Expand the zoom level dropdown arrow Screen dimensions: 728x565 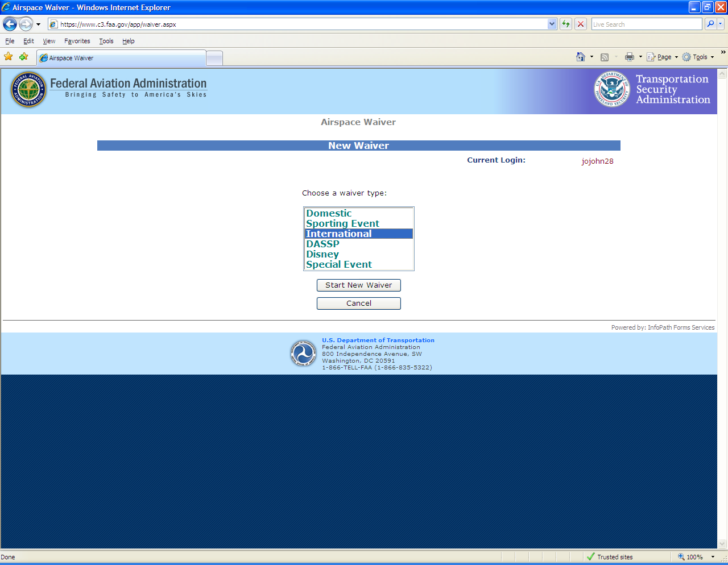tap(713, 557)
